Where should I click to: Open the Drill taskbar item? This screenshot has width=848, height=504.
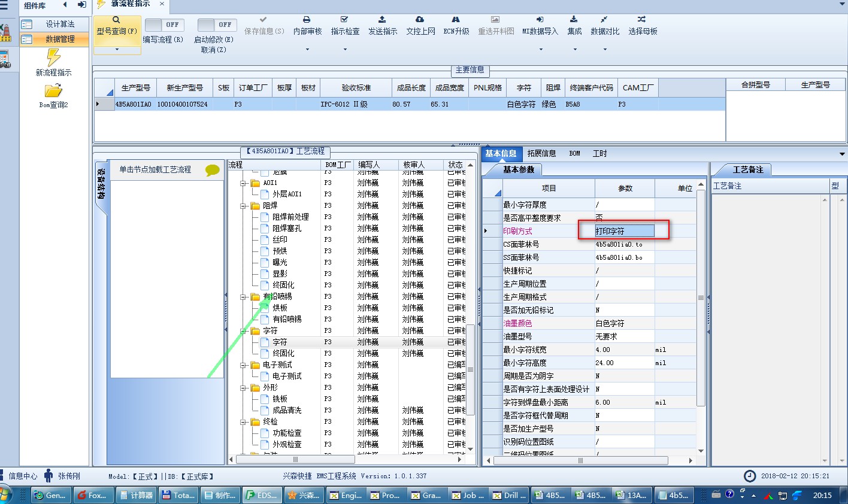click(x=509, y=495)
